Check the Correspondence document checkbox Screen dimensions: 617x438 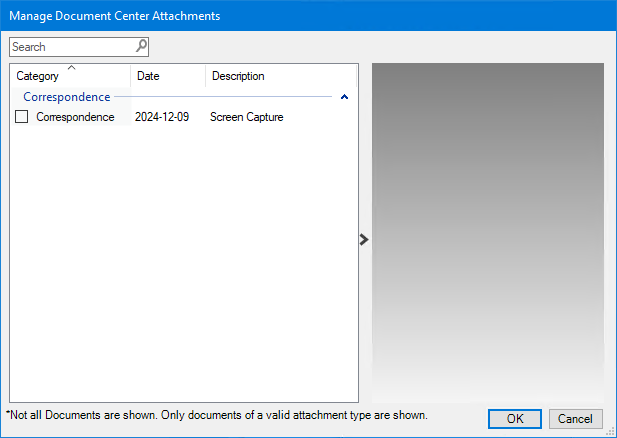point(22,117)
